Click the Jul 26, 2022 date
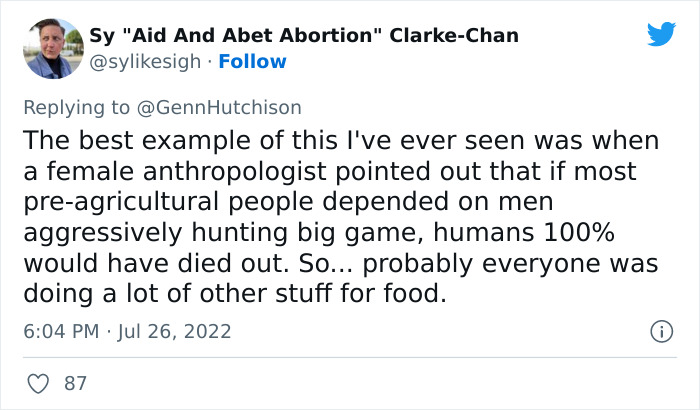The width and height of the screenshot is (700, 410). [x=176, y=331]
